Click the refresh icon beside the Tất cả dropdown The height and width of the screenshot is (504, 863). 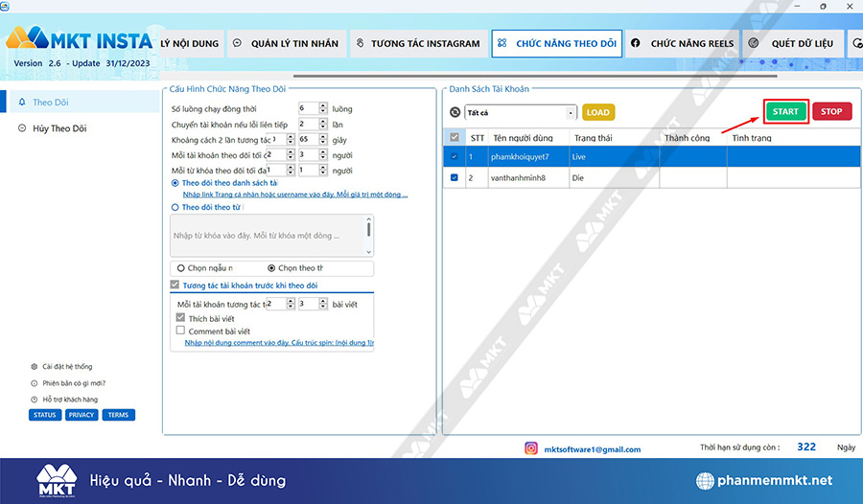[455, 112]
